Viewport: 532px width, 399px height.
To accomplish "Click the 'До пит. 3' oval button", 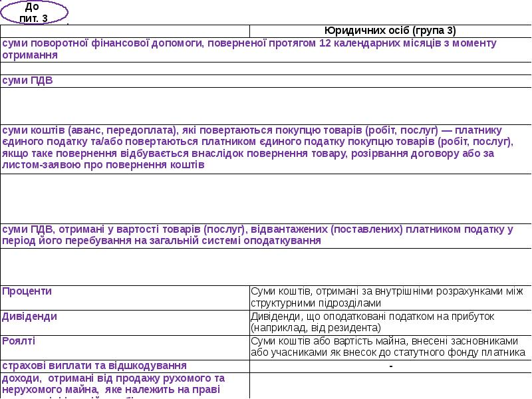I will (x=35, y=12).
